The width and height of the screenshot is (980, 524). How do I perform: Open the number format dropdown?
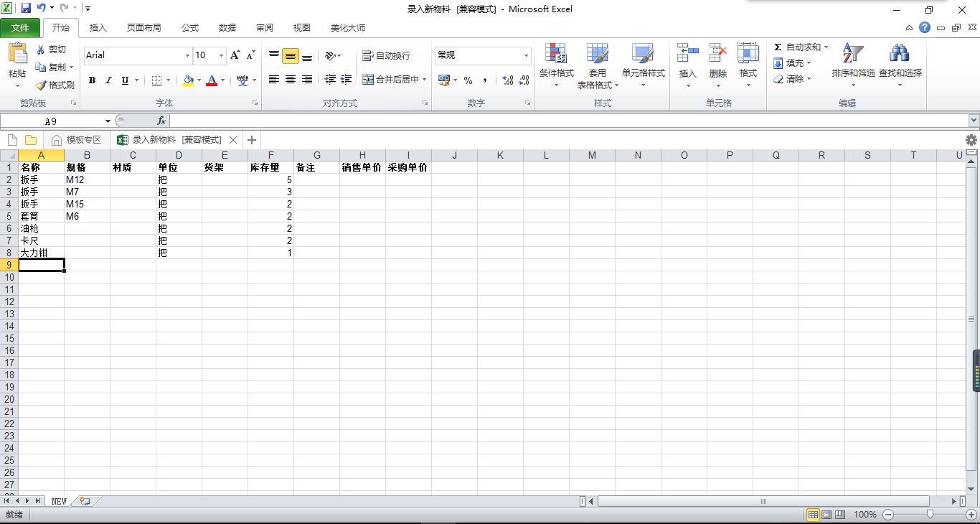point(526,55)
